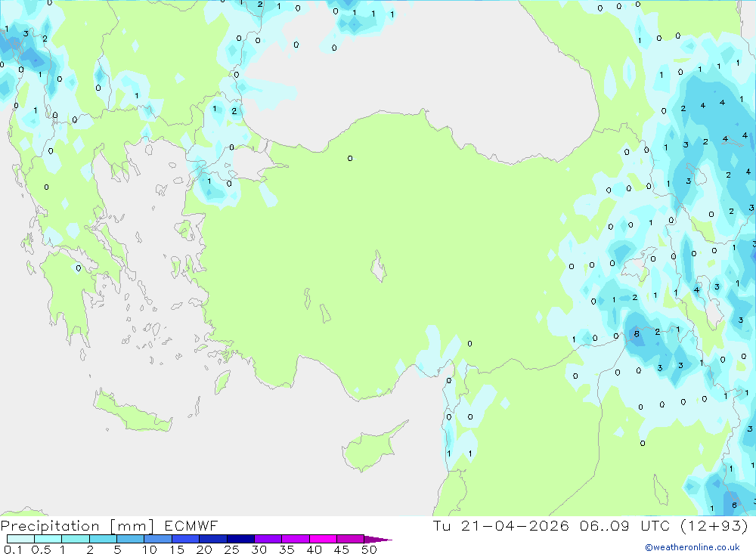The image size is (756, 554).
Task: Select the 2–5 mm legend color box
Action: [103, 539]
